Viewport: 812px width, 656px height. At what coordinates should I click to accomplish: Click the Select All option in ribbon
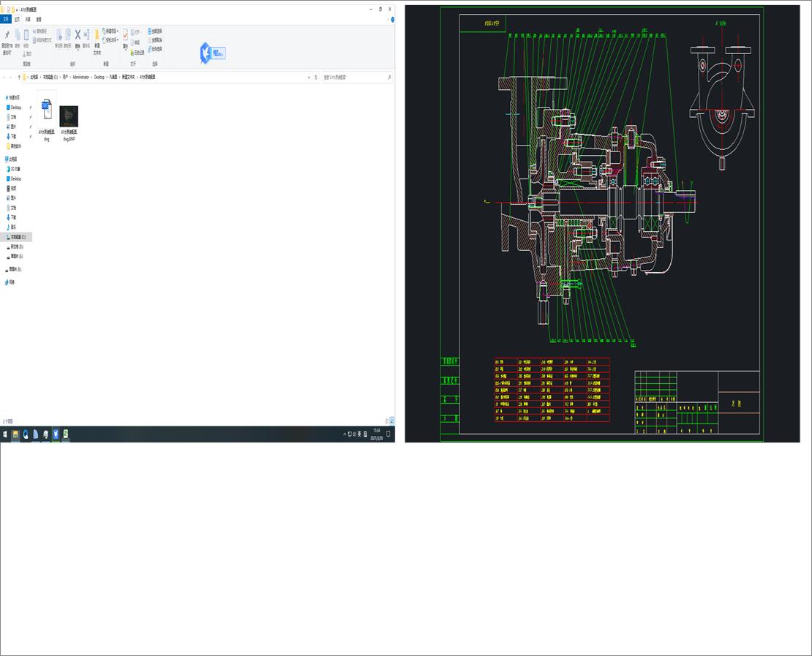[x=154, y=31]
